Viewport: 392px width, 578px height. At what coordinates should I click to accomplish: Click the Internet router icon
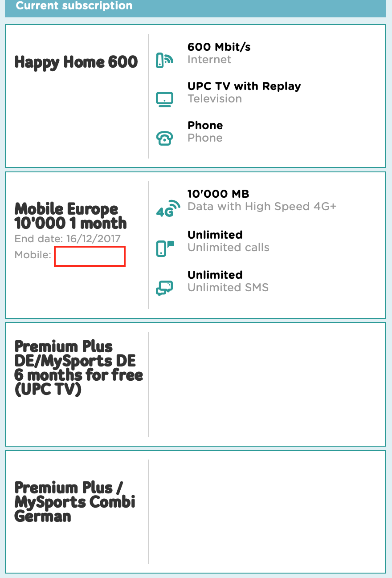[164, 60]
